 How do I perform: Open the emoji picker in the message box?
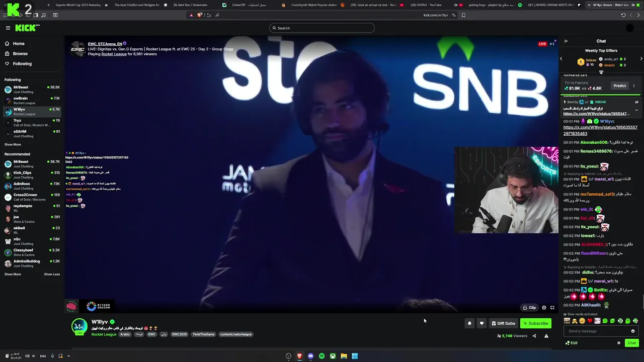[633, 331]
